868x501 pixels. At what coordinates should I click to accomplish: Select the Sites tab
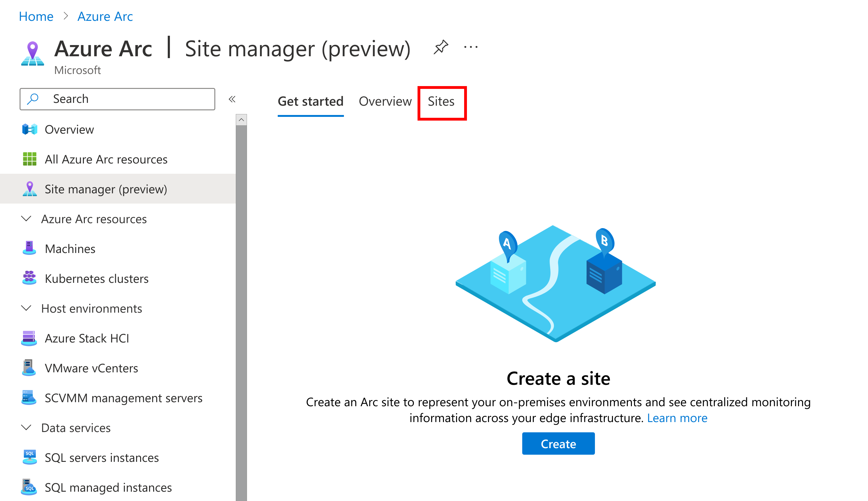(441, 101)
